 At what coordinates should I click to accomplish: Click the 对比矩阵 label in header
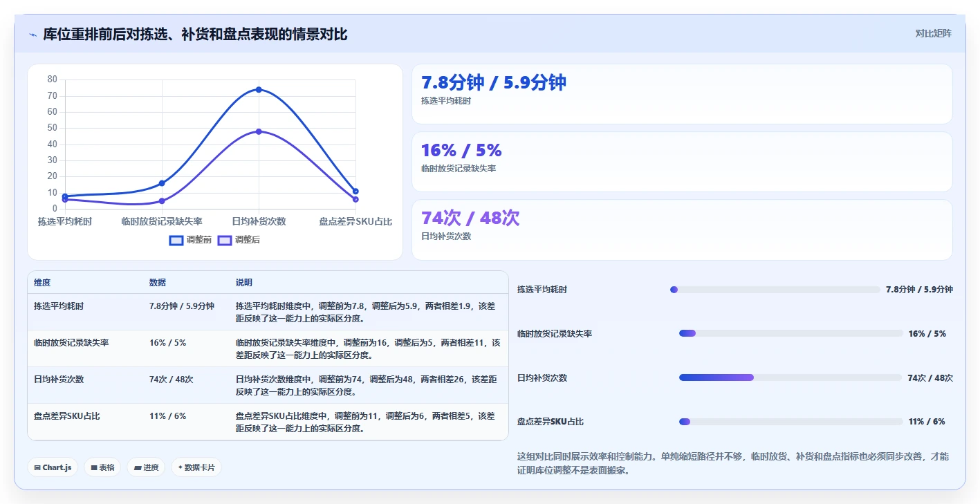point(933,33)
